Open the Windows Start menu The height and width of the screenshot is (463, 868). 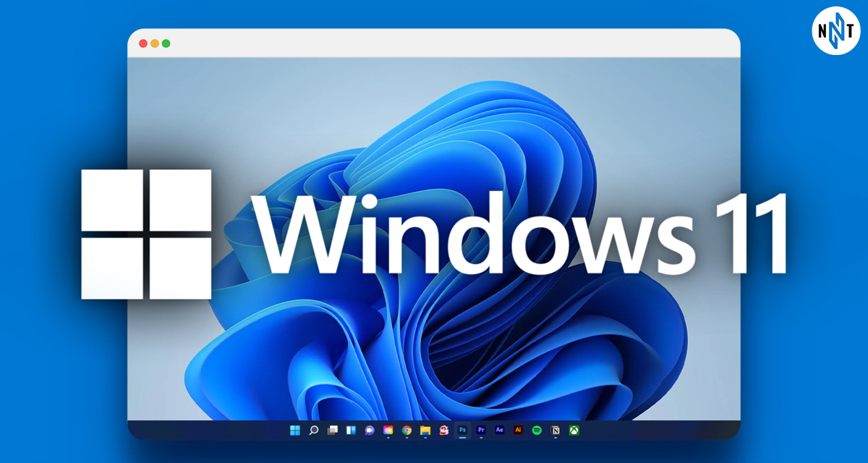295,430
